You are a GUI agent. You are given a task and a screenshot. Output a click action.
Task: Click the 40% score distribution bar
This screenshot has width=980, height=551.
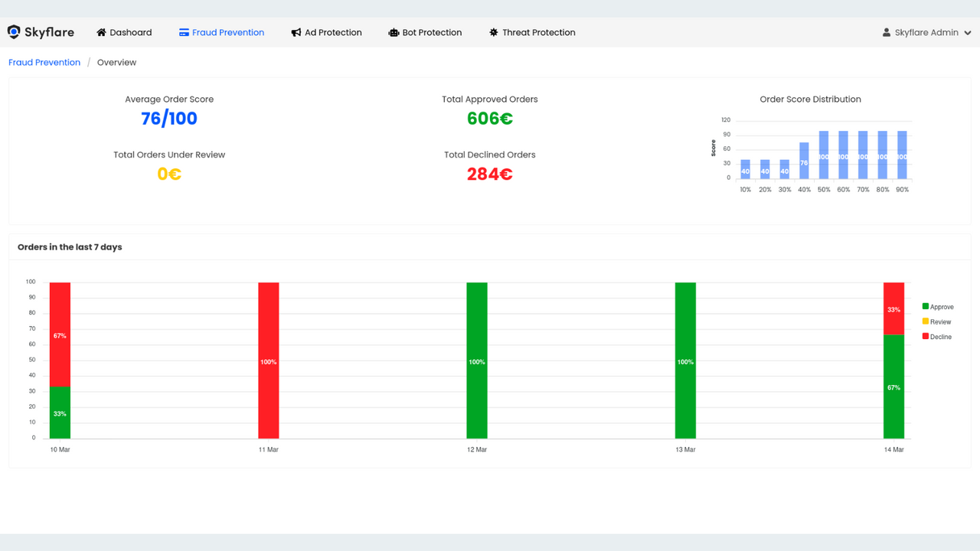point(804,161)
